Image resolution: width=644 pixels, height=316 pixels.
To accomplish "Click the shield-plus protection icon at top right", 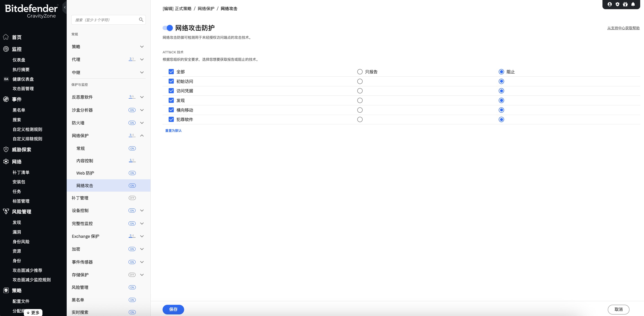I will click(x=617, y=4).
